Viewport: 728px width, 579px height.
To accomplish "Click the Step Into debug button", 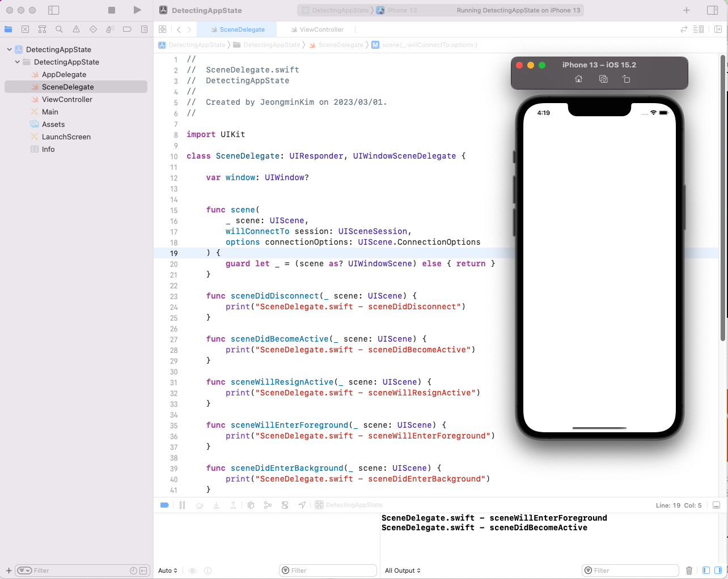I will [x=216, y=505].
